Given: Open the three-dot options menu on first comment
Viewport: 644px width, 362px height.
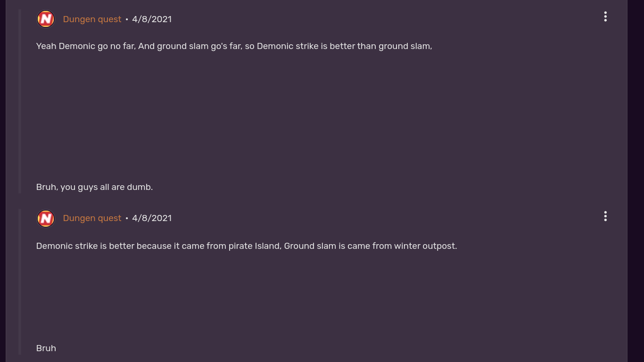Looking at the screenshot, I should (x=605, y=16).
